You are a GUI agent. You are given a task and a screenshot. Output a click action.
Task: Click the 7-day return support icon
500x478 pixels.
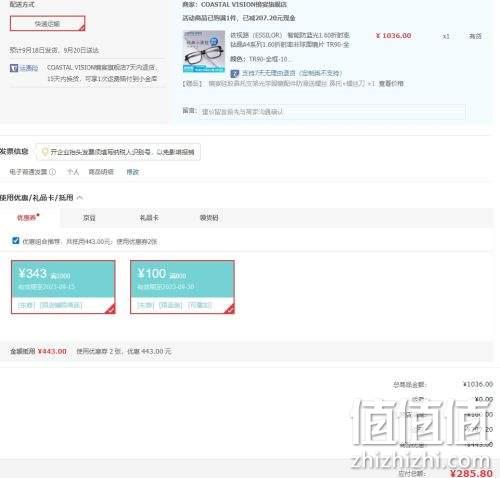235,73
